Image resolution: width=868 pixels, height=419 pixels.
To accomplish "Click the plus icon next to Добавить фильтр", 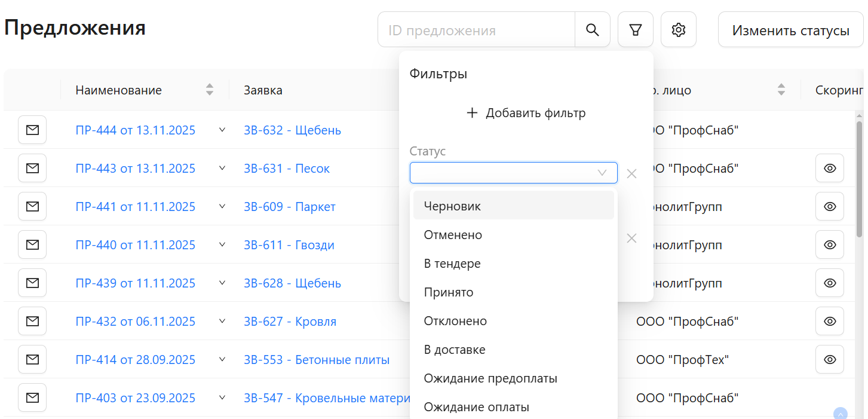I will pyautogui.click(x=473, y=113).
